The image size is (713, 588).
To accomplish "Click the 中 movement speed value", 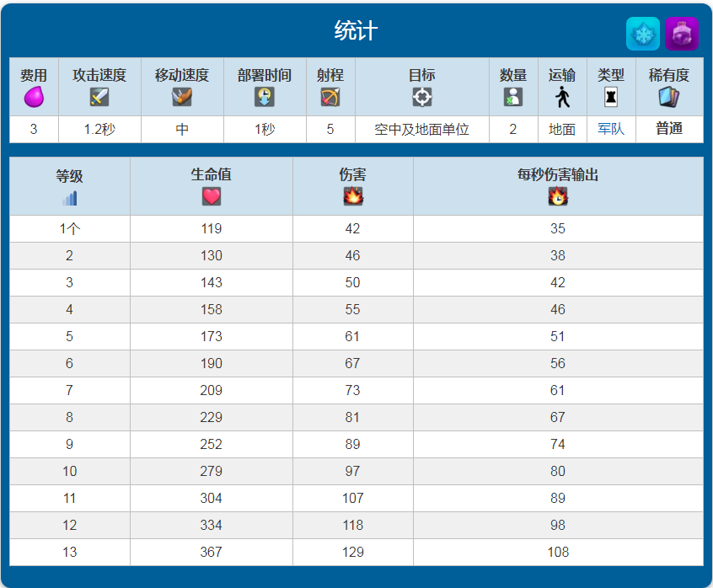I will [x=182, y=130].
